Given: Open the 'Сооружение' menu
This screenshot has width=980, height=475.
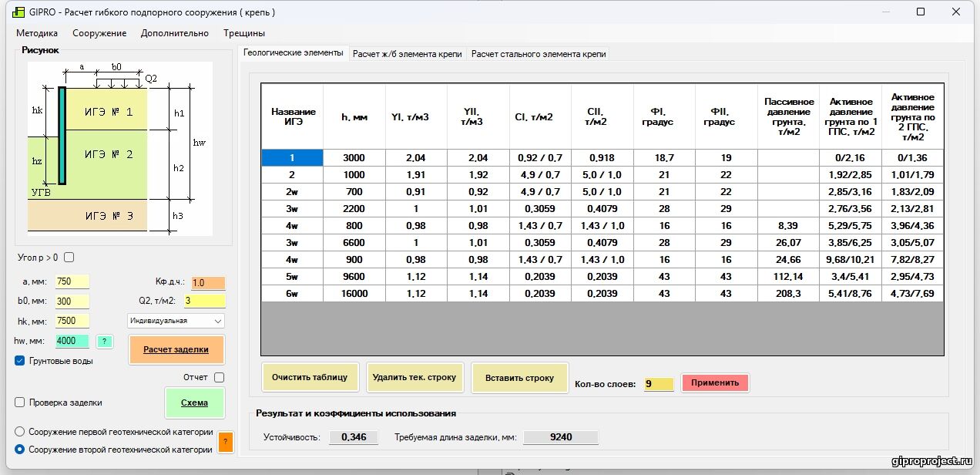Looking at the screenshot, I should (99, 33).
